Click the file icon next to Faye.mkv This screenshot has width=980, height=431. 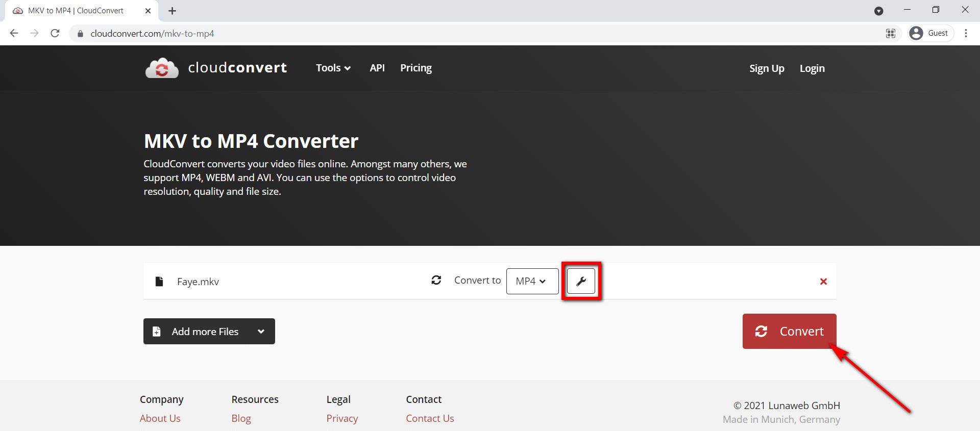[159, 282]
